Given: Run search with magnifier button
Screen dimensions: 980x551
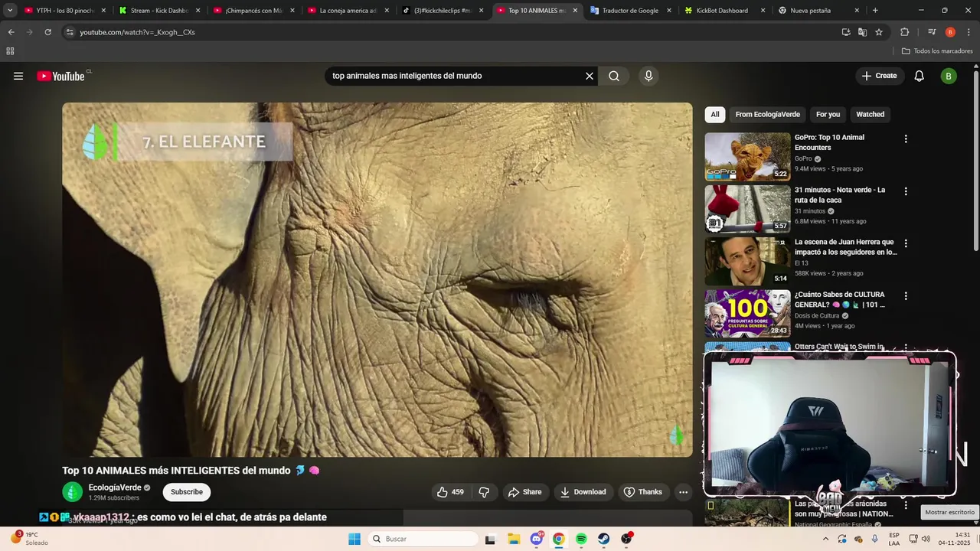Looking at the screenshot, I should pos(614,76).
